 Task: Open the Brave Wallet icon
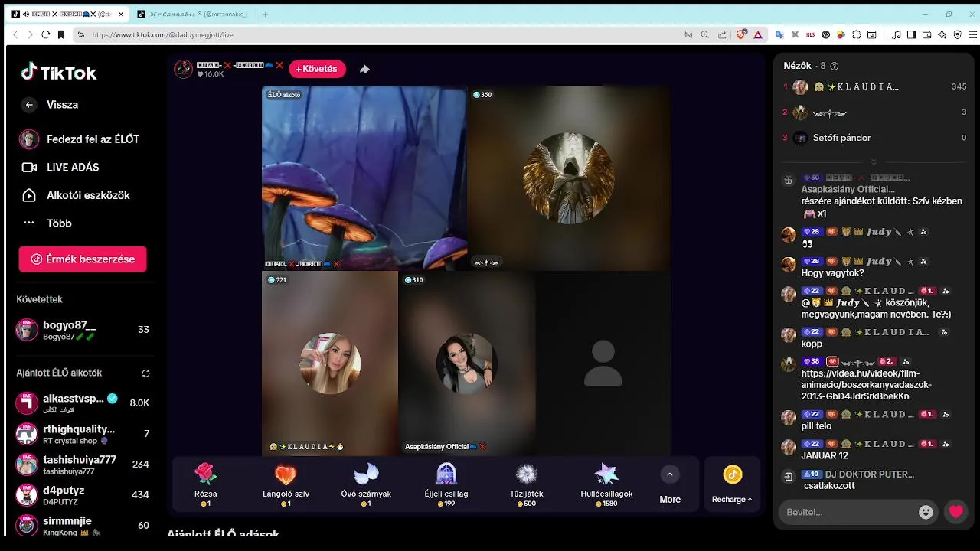[926, 34]
